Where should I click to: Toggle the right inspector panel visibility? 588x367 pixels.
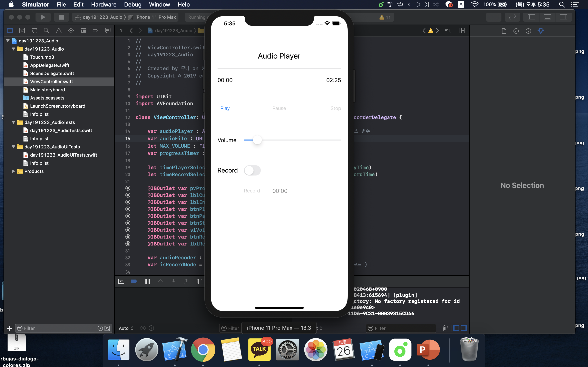pos(563,17)
